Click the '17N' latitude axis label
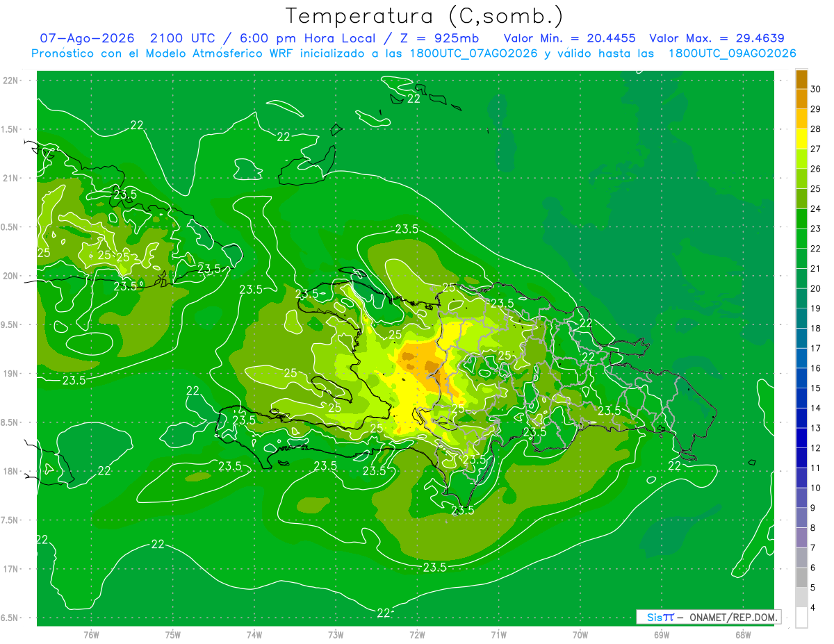Image resolution: width=834 pixels, height=644 pixels. tap(10, 569)
